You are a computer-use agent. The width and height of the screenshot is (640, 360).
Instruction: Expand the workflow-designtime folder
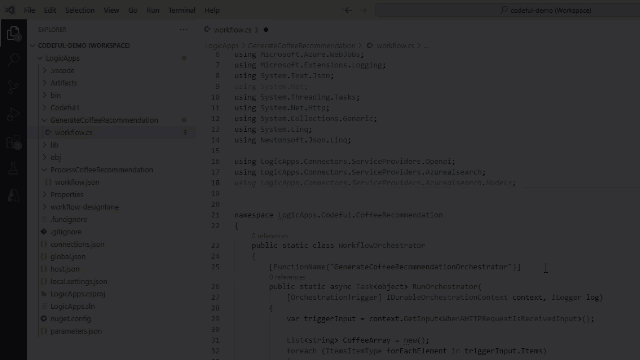pos(84,207)
